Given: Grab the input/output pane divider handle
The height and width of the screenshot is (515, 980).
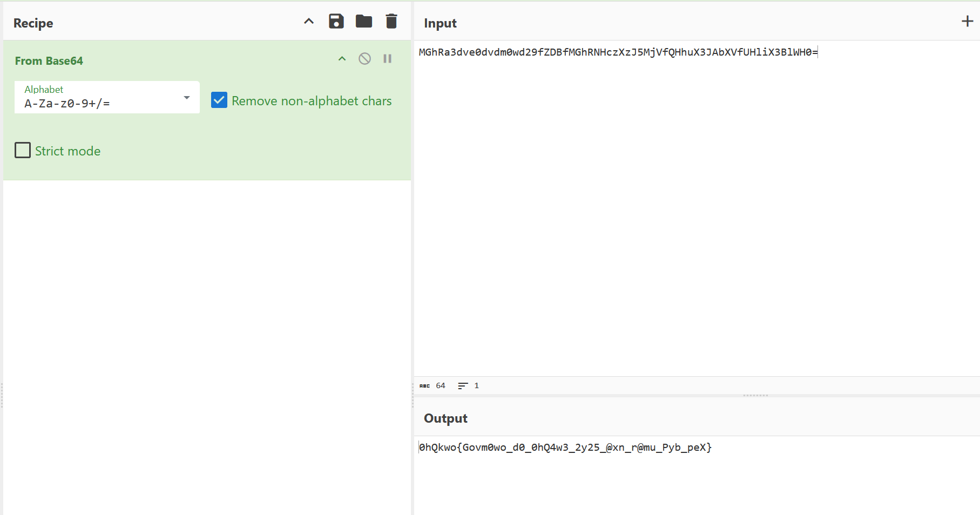Looking at the screenshot, I should click(755, 396).
